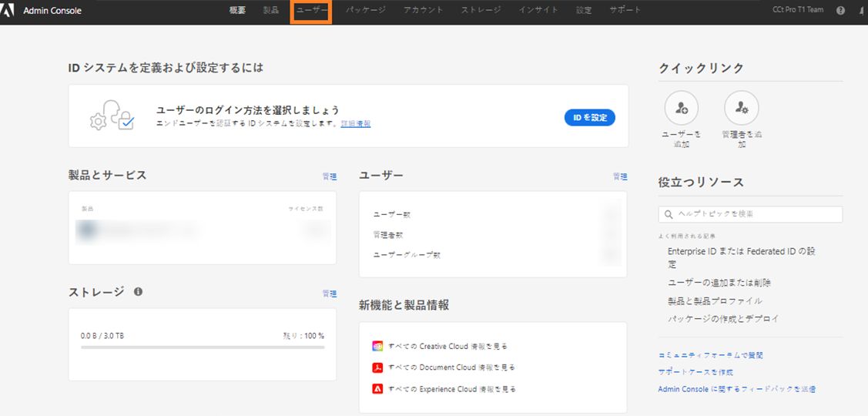Screen dimensions: 868x416
Task: Open the CCt Pro T1 Team organization menu
Action: (x=798, y=10)
